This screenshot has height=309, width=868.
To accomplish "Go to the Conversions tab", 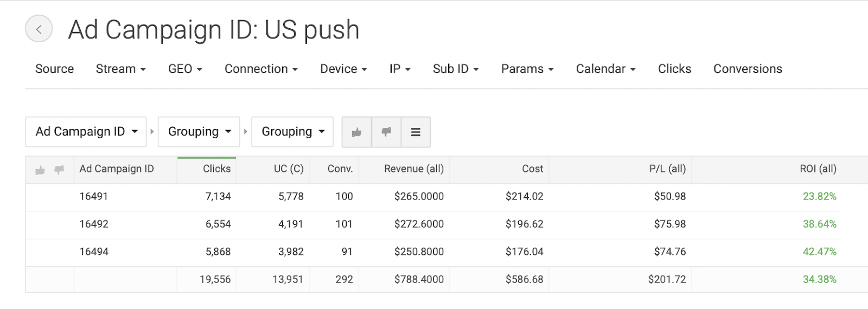I will 747,69.
